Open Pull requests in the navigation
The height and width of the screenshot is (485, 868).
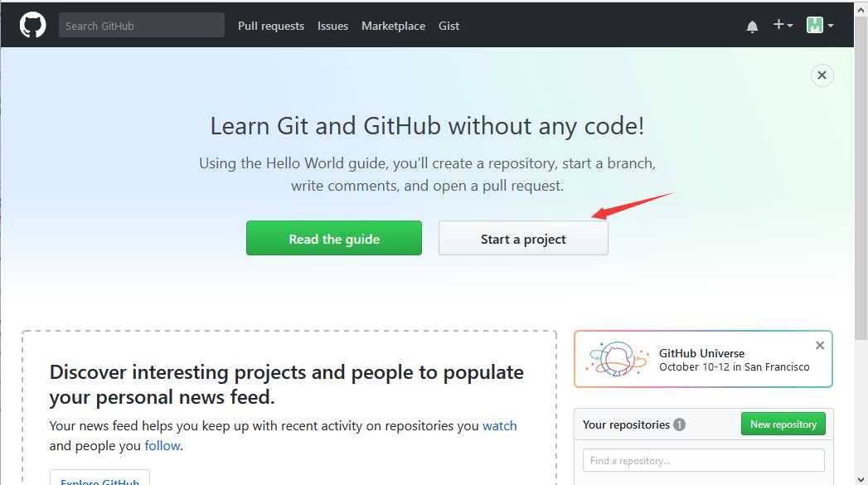(271, 26)
